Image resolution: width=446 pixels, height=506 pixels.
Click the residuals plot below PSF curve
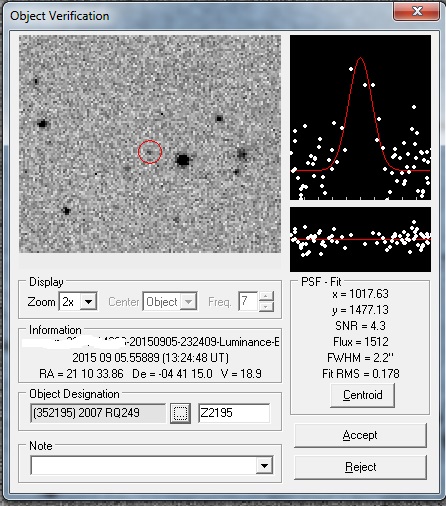pyautogui.click(x=360, y=239)
